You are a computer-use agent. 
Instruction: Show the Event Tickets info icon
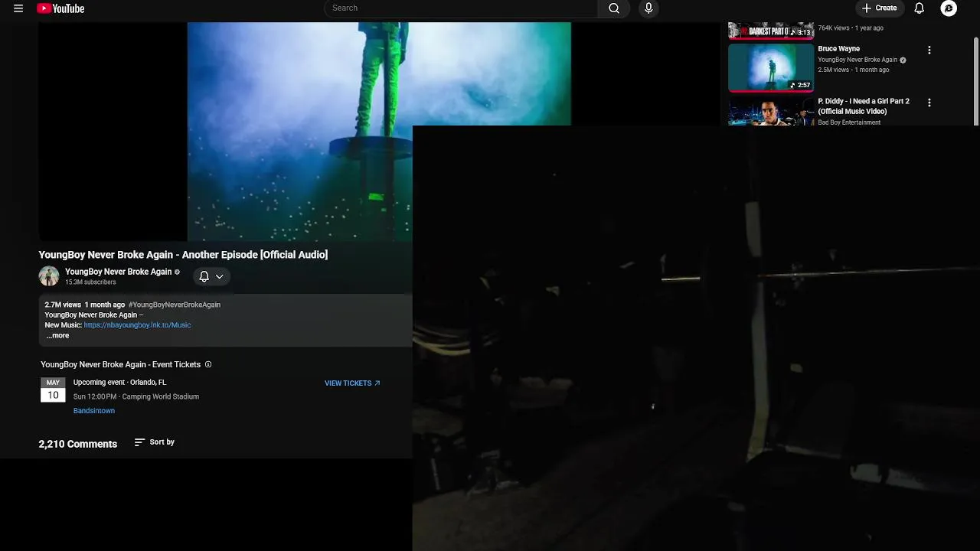pyautogui.click(x=208, y=364)
